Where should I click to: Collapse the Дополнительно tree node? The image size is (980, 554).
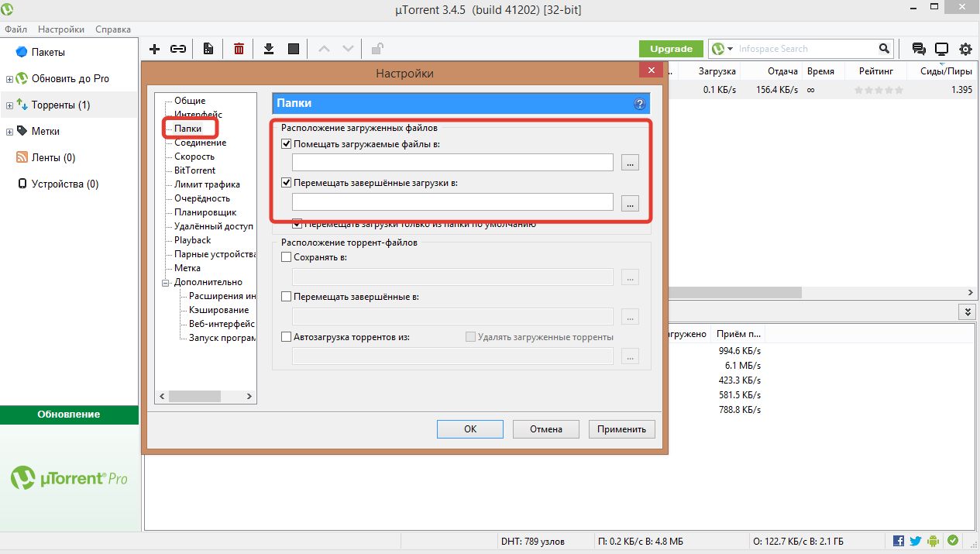pyautogui.click(x=166, y=282)
